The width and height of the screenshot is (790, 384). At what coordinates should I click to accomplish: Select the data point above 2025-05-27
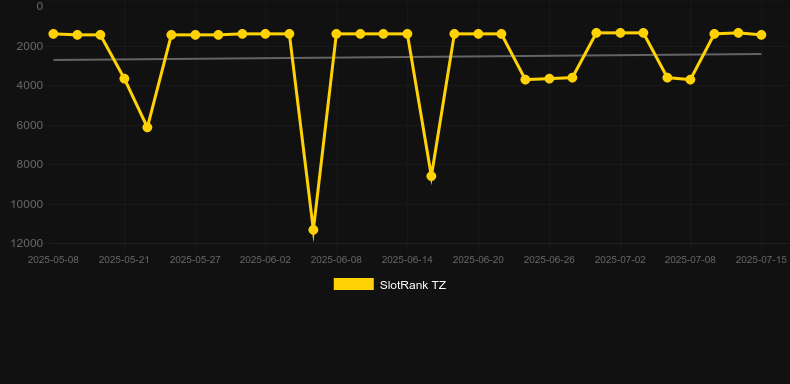point(195,35)
